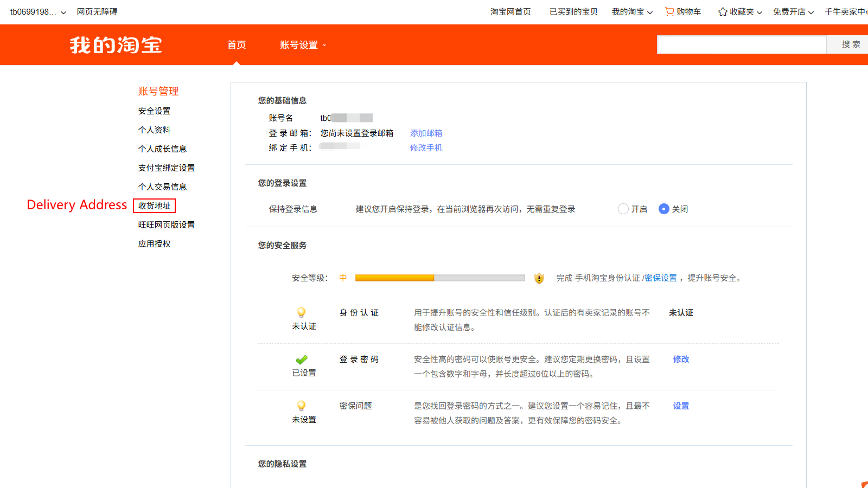
Task: Click the lightbulb icon beside 身份认证
Action: [x=301, y=313]
